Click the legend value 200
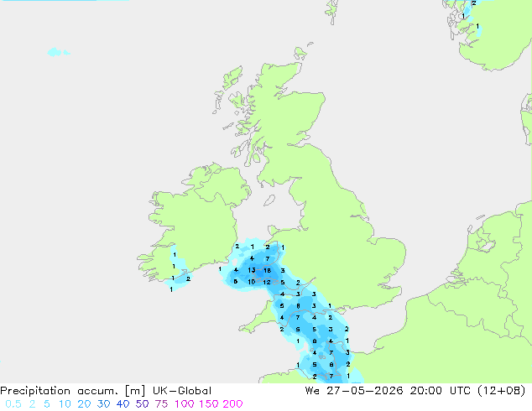532x411 pixels. (x=232, y=404)
